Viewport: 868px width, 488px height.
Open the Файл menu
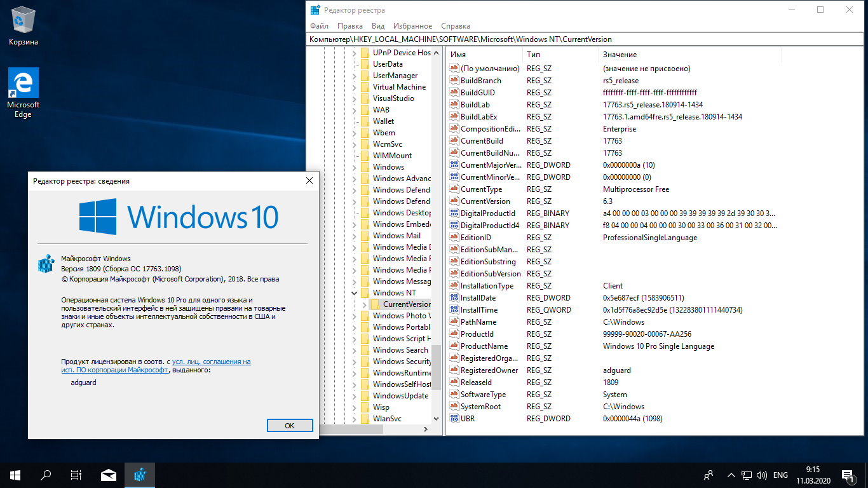[x=320, y=26]
